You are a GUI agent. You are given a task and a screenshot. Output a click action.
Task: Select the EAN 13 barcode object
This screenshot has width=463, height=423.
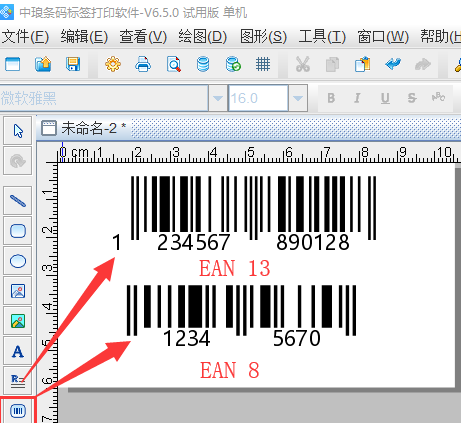pos(245,213)
